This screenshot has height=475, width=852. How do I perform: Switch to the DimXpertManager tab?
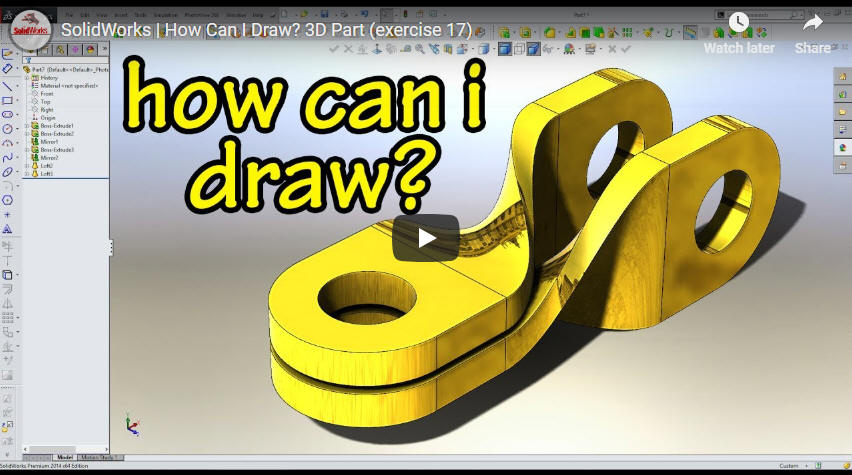point(75,49)
